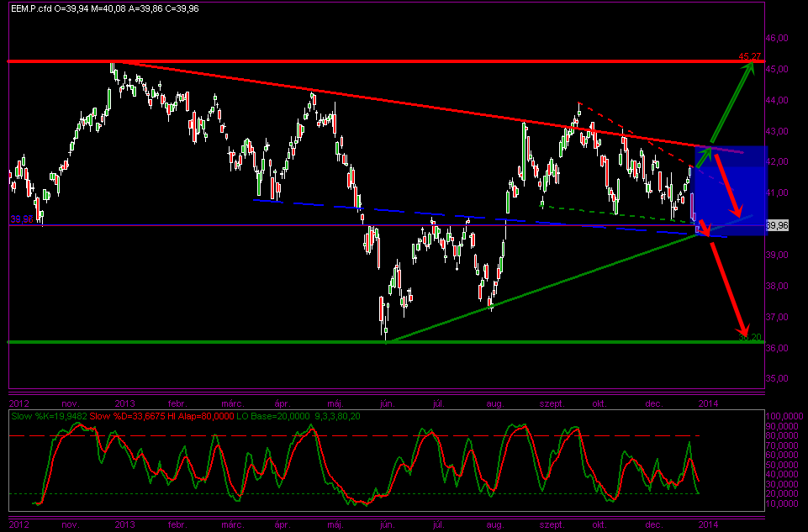808x532 pixels.
Task: Click the 46,00 mark on the price axis
Action: [x=778, y=38]
